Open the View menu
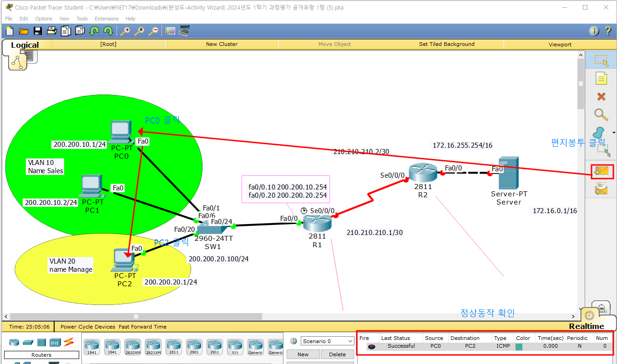The height and width of the screenshot is (364, 617). tap(65, 19)
